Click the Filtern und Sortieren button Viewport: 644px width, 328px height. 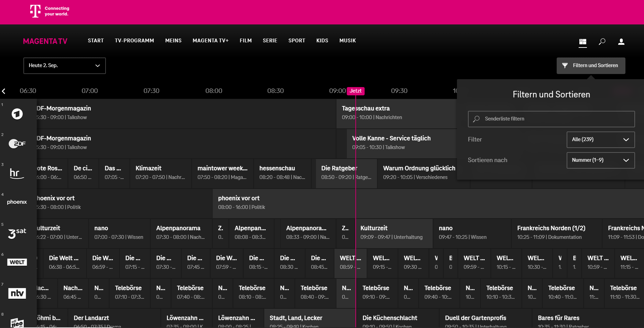point(591,66)
